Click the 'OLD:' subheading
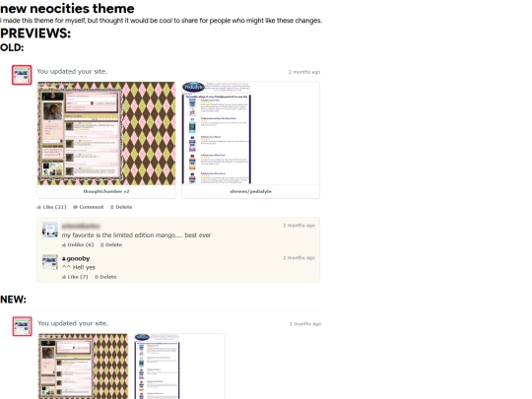This screenshot has width=532, height=399. pyautogui.click(x=12, y=47)
